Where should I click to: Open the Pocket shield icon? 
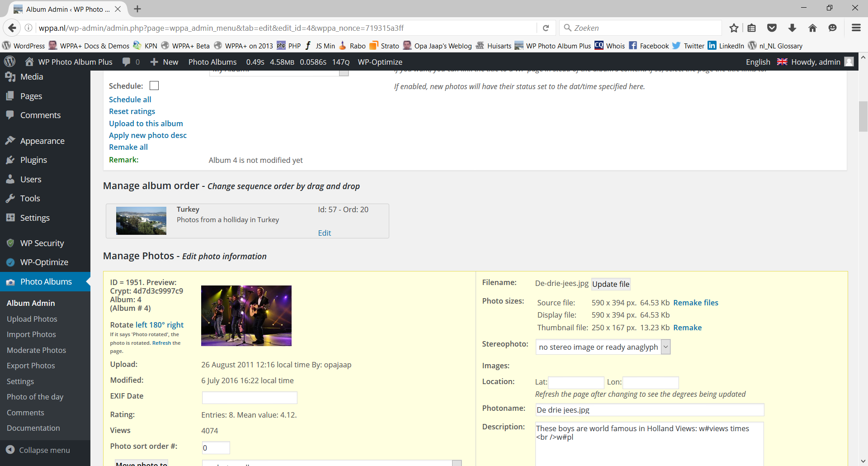coord(772,28)
